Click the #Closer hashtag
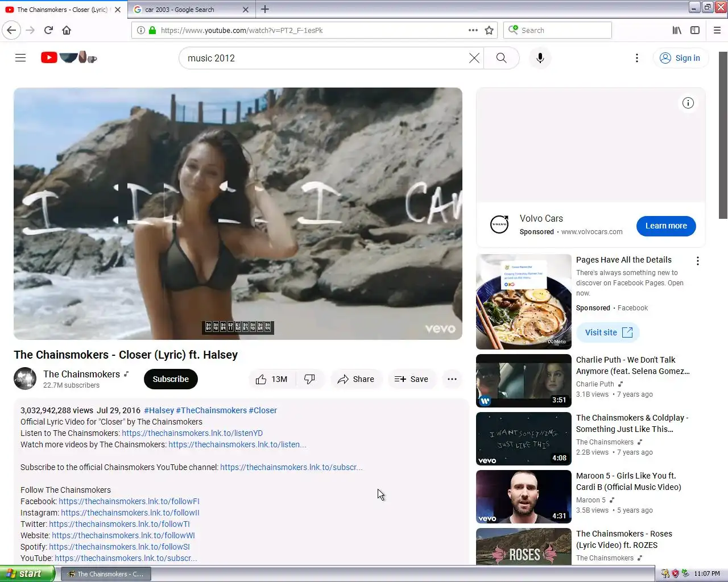 263,410
